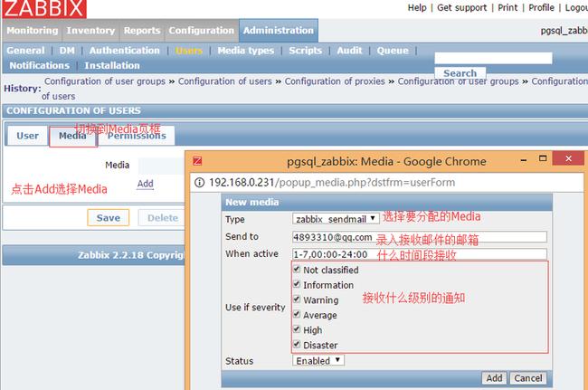588x390 pixels.
Task: Open the Permissions tab
Action: tap(137, 136)
